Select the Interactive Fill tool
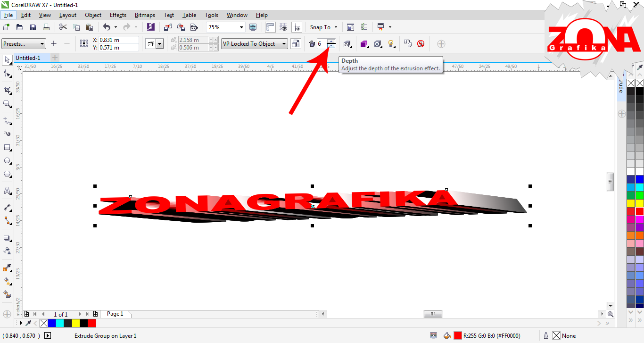This screenshot has height=343, width=644. point(7,281)
